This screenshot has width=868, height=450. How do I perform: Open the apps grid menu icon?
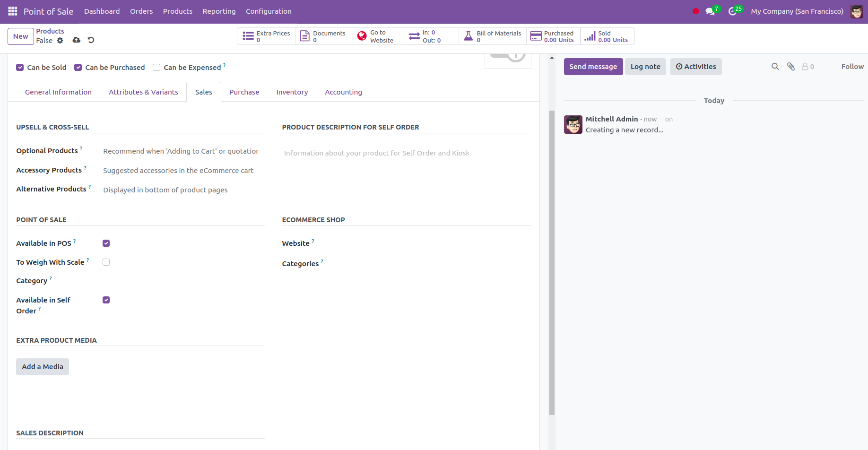coord(13,11)
